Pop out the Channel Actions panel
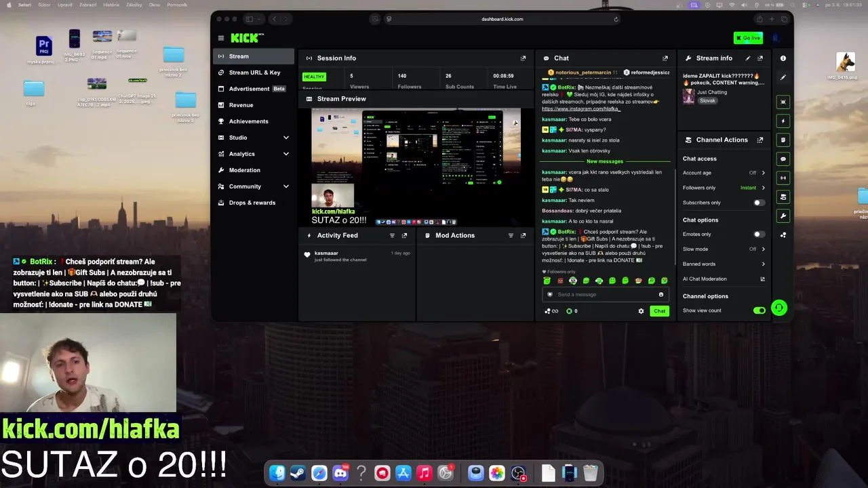868x488 pixels. click(760, 140)
